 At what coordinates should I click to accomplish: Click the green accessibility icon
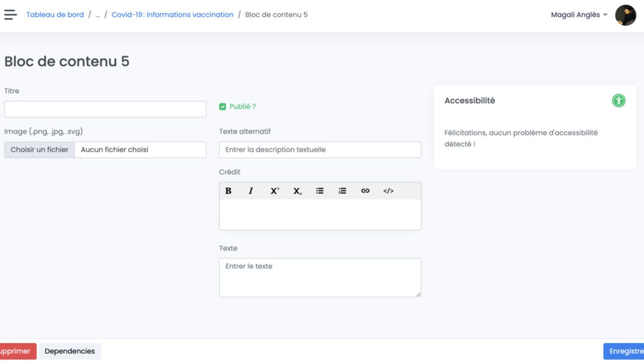click(x=618, y=101)
